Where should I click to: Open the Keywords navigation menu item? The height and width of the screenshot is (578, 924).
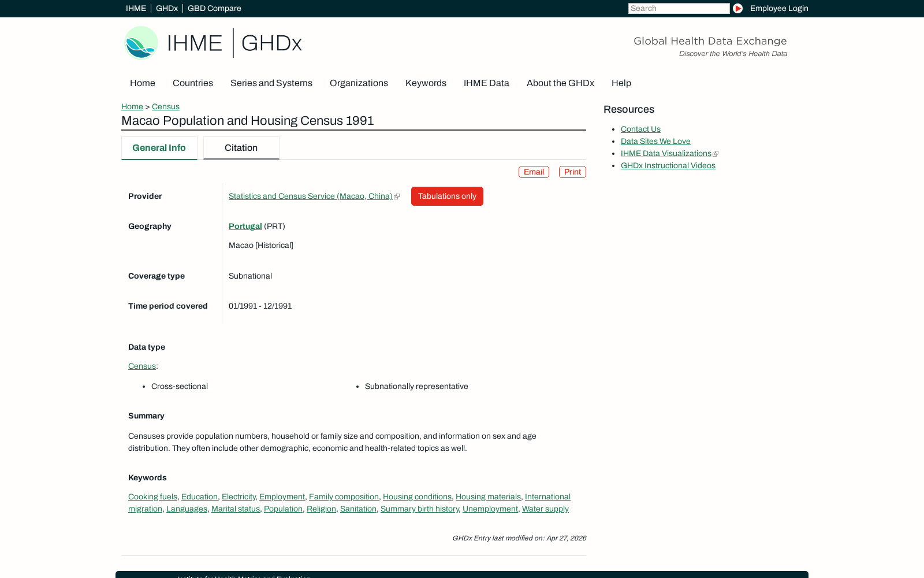[426, 83]
